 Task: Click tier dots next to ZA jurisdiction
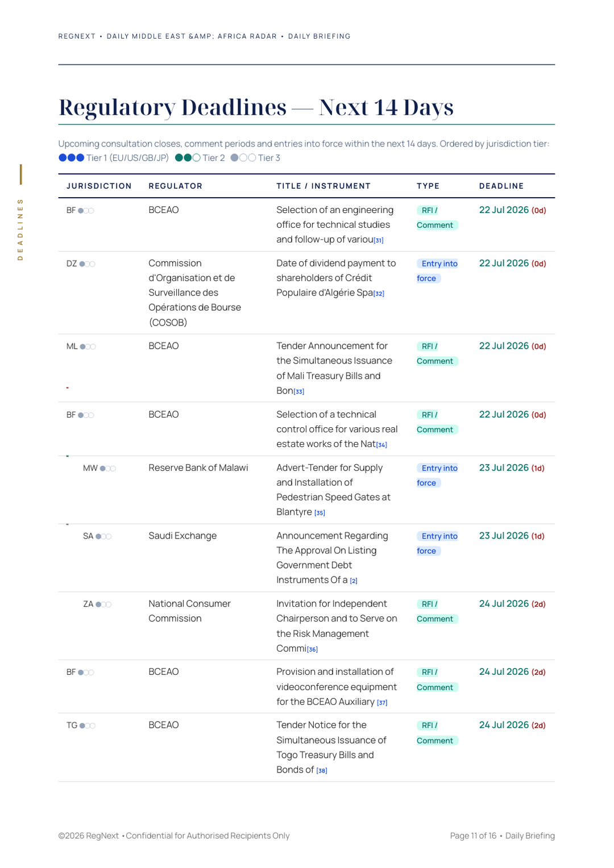103,604
